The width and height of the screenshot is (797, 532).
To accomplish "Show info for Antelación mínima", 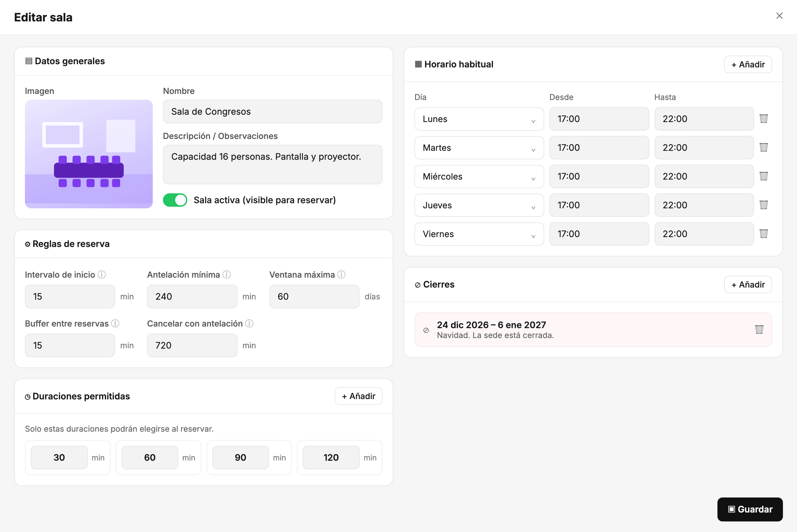I will pos(226,274).
